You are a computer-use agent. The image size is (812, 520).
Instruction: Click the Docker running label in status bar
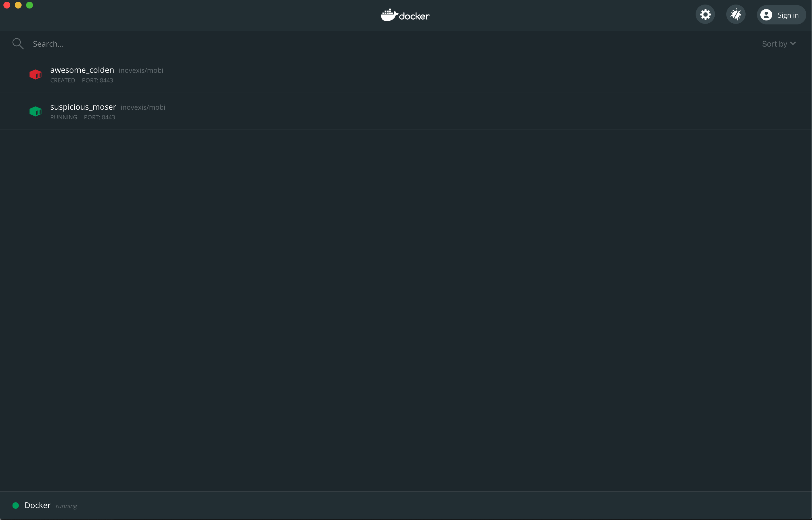[66, 506]
